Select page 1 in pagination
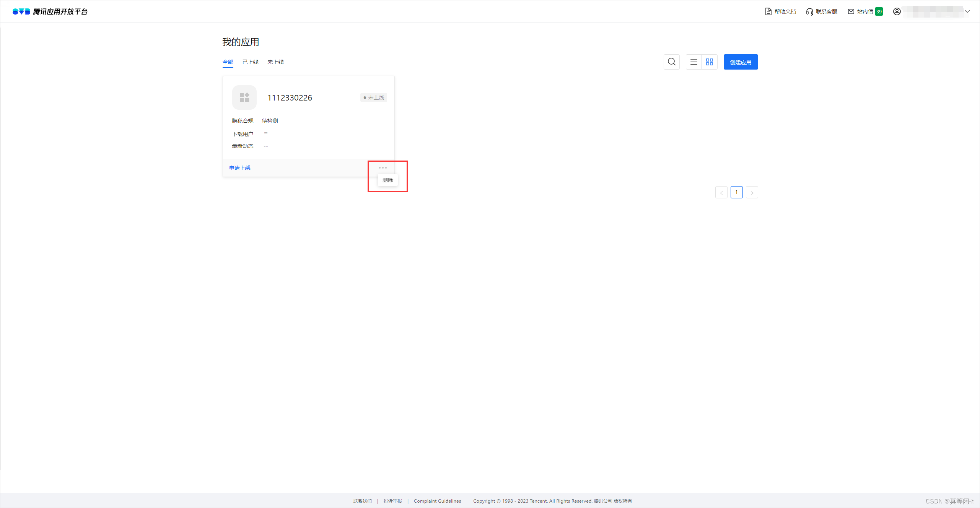This screenshot has height=508, width=980. pyautogui.click(x=737, y=192)
